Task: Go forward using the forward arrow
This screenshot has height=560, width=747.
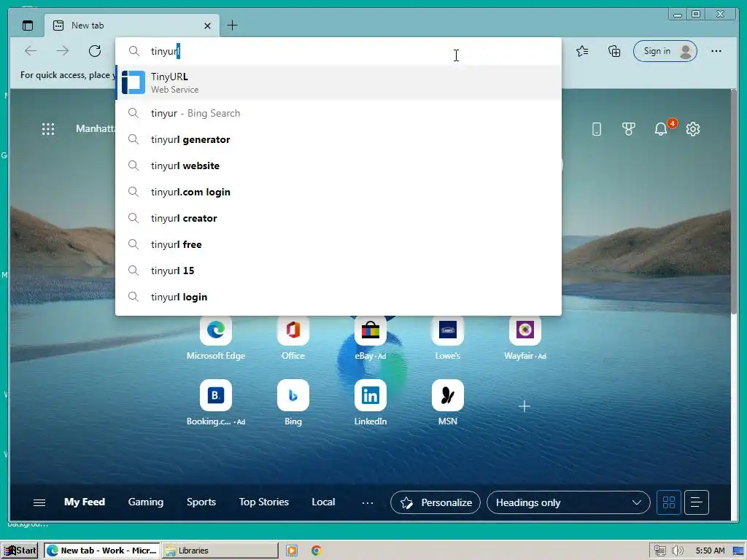Action: 63,51
